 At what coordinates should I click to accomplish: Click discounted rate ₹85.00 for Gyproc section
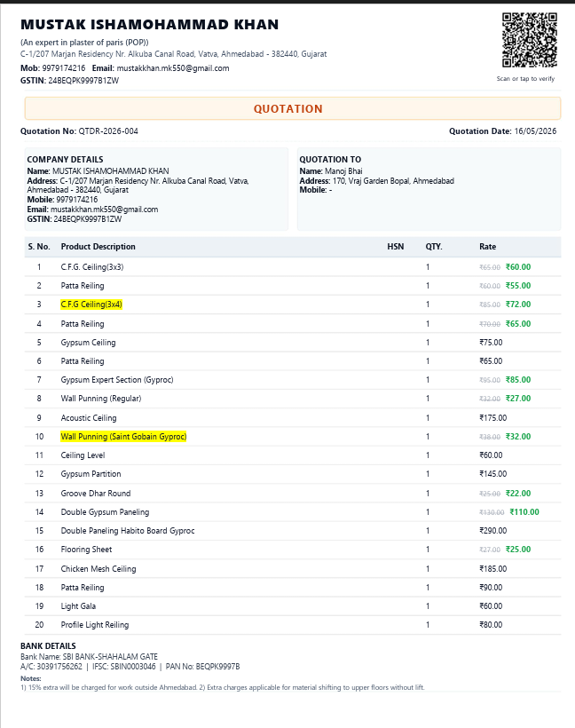click(518, 380)
